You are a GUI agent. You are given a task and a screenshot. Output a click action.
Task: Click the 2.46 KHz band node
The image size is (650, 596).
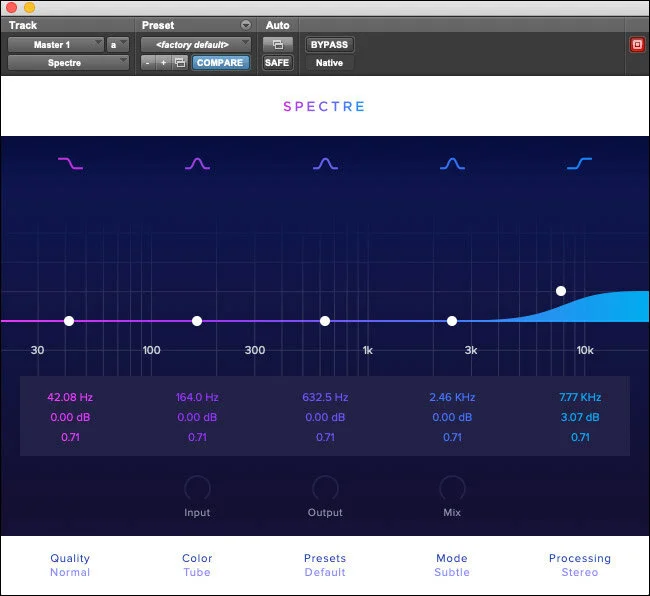tap(452, 321)
